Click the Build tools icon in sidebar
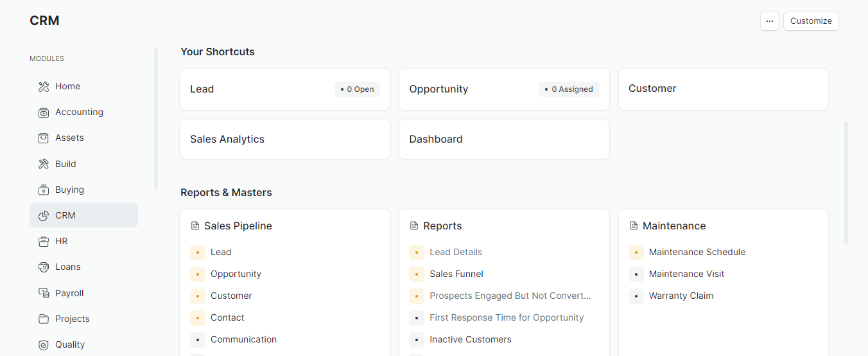 pos(44,165)
